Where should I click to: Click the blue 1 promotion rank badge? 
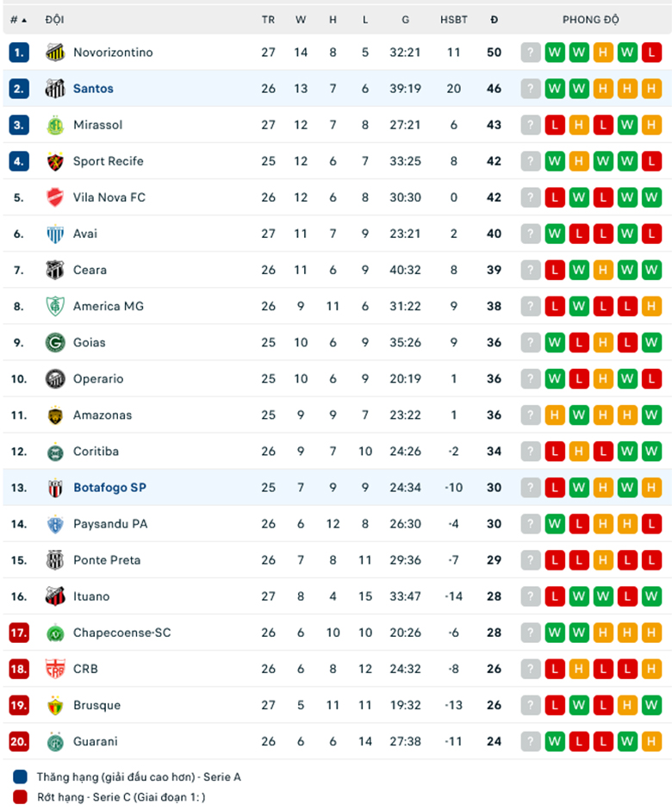[x=19, y=53]
